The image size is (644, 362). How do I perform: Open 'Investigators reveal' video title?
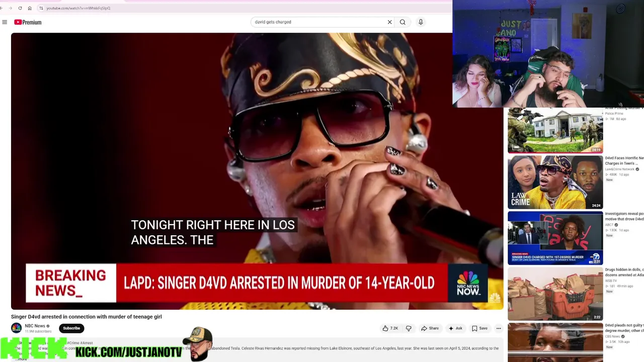(x=624, y=217)
